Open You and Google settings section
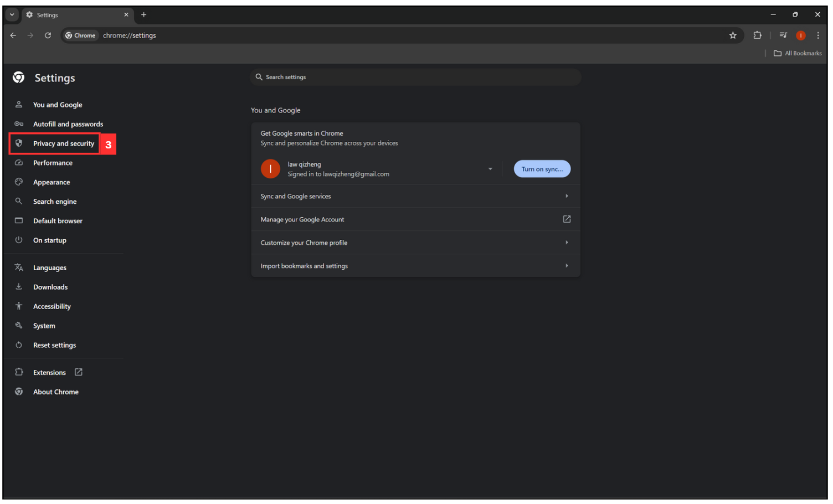Screen dimensions: 833x504 tap(58, 104)
